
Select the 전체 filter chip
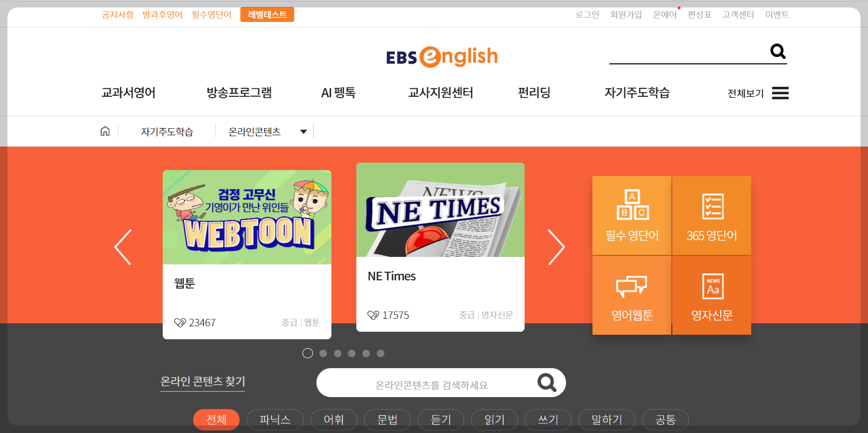[216, 420]
